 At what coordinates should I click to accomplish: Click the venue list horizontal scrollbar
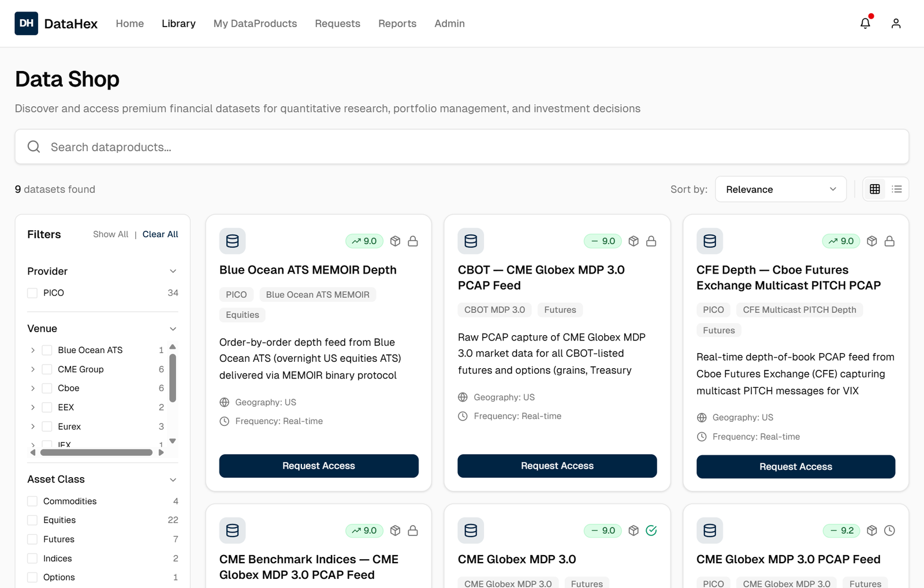click(96, 452)
